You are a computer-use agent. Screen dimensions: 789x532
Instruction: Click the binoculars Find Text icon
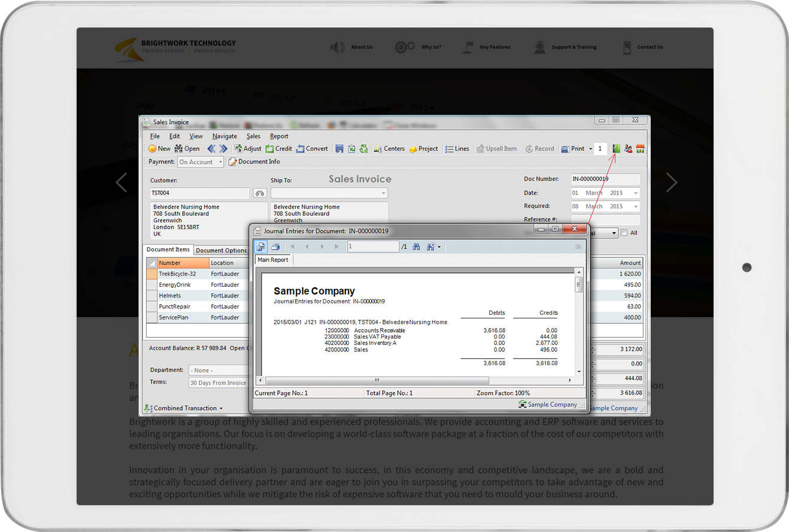417,247
